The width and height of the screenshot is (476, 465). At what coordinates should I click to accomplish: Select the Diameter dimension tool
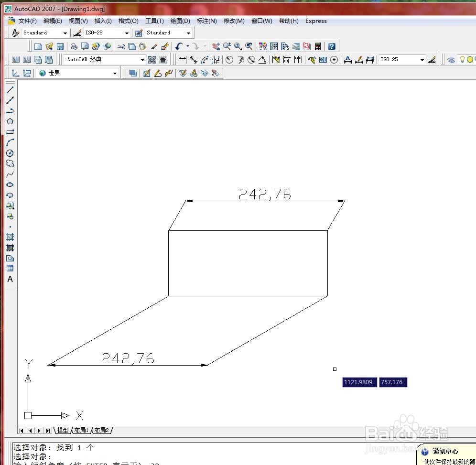pyautogui.click(x=251, y=60)
